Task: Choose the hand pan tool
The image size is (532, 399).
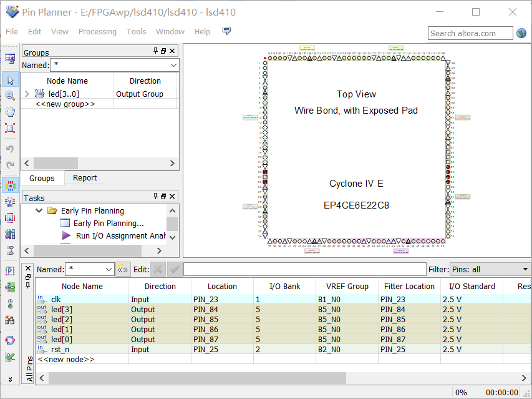Action: click(10, 112)
